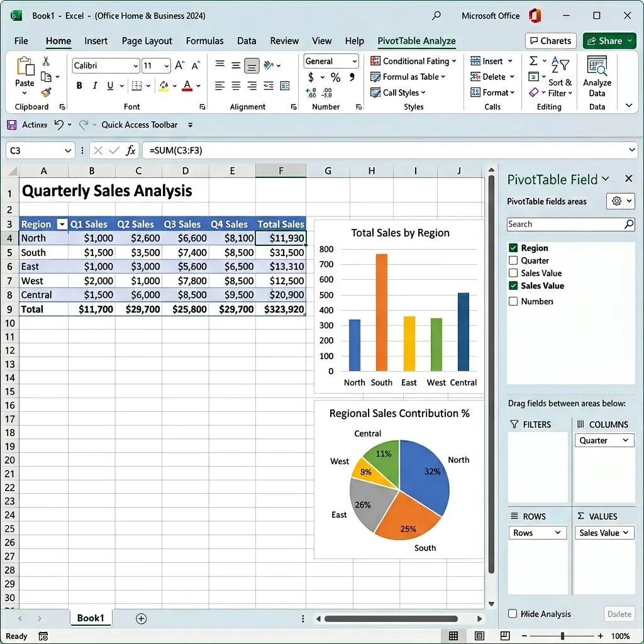Click the Format button in Calls group
This screenshot has width=644, height=644.
(492, 92)
